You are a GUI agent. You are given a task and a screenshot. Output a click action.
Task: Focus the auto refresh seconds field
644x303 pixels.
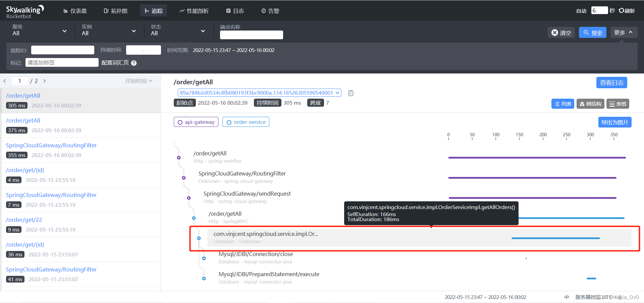tap(599, 10)
